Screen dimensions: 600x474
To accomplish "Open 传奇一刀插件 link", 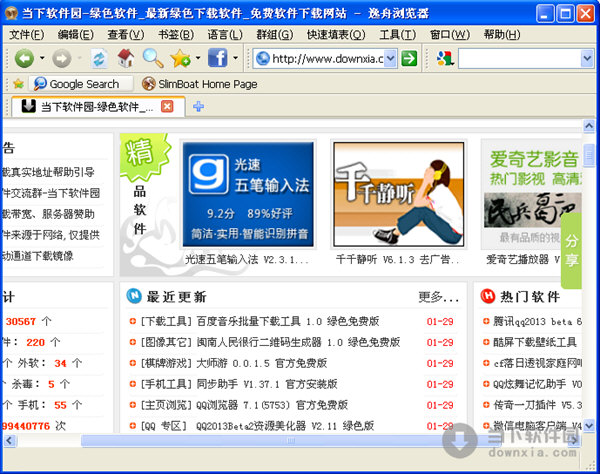I will (x=537, y=405).
